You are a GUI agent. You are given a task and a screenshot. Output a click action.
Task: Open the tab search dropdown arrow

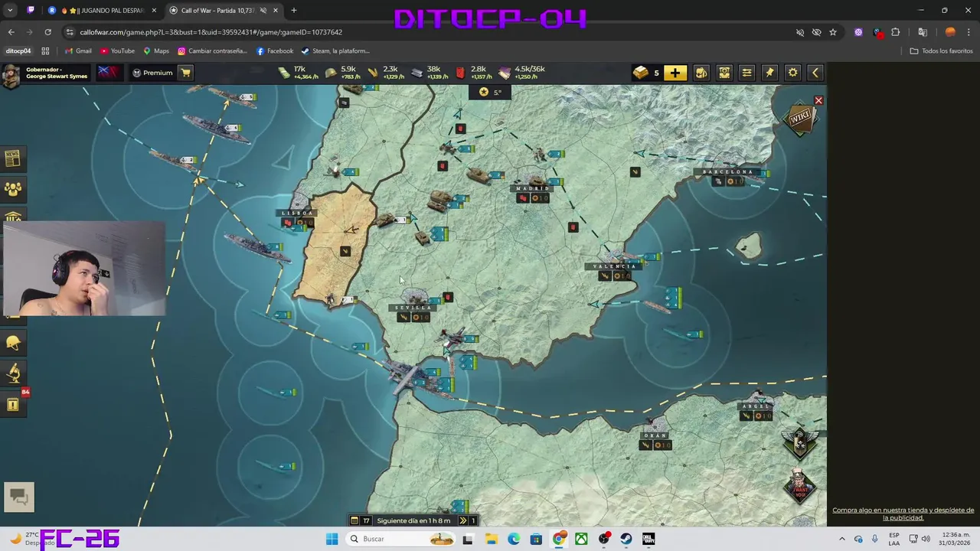coord(10,10)
